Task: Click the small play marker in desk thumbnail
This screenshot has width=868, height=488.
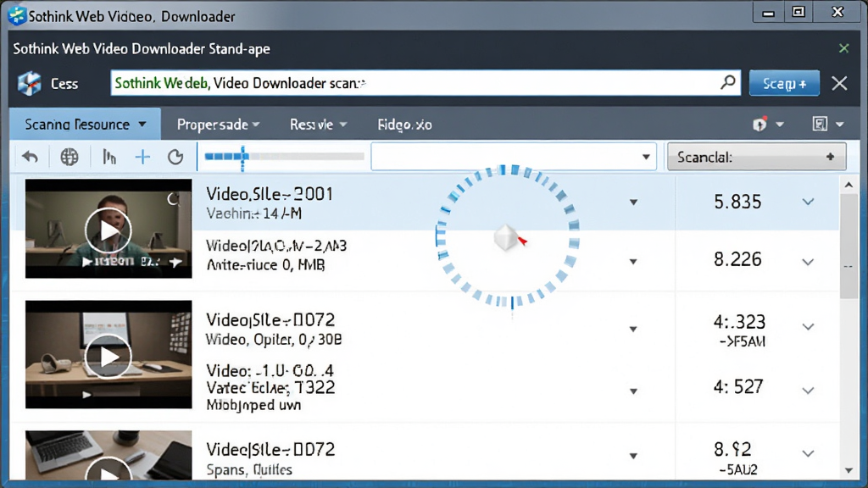Action: pyautogui.click(x=86, y=395)
